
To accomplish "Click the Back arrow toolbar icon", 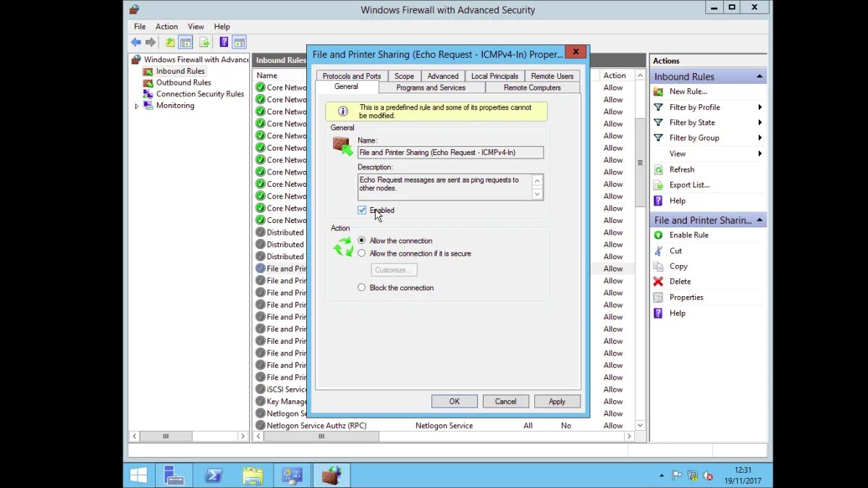I will pyautogui.click(x=135, y=42).
